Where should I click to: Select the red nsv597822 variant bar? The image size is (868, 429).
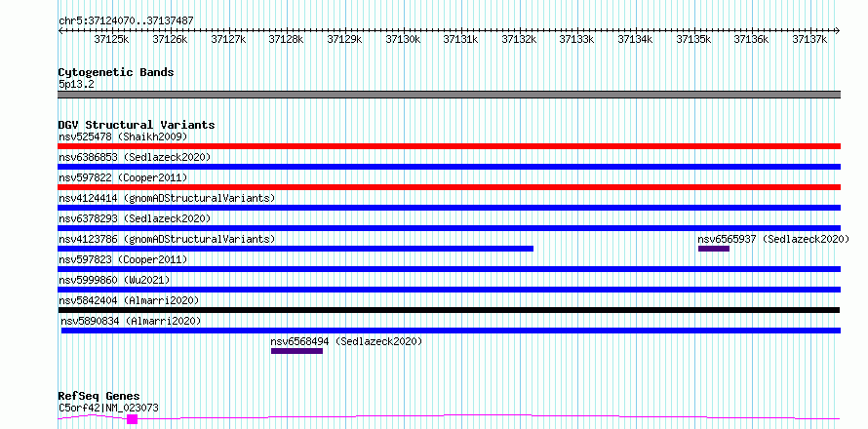click(x=449, y=187)
